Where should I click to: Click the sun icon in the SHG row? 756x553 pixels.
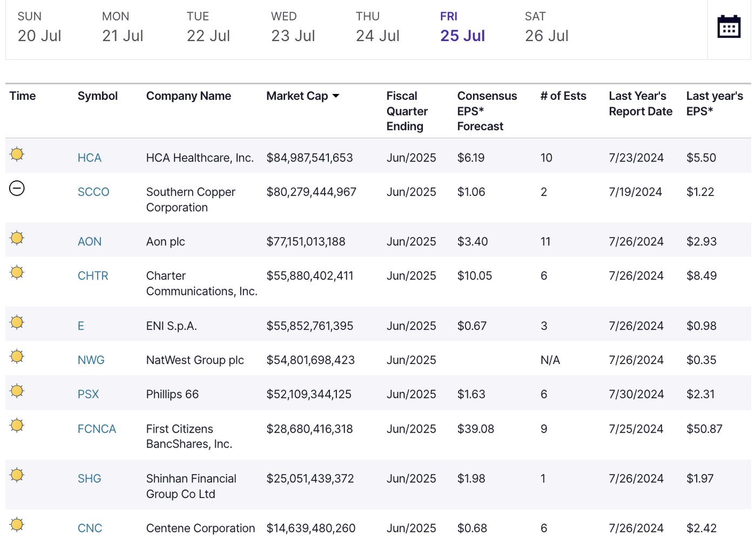coord(17,475)
